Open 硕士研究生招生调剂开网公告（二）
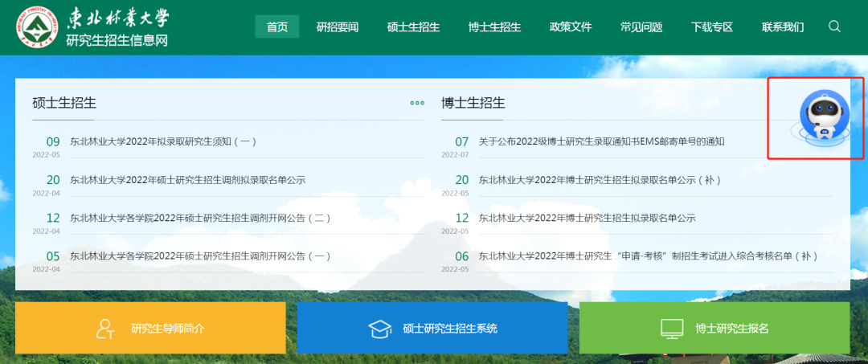Screen dimensions: 868x364 click(x=200, y=218)
